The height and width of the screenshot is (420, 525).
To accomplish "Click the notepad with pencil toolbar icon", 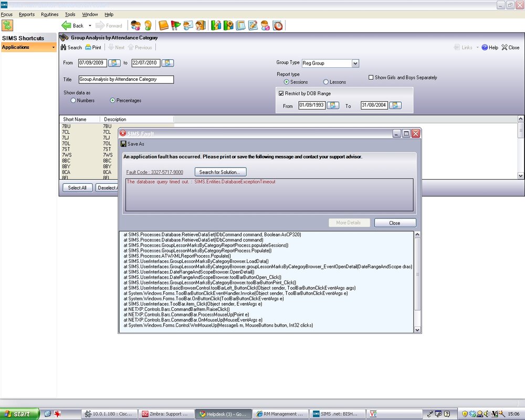I will pos(253,25).
